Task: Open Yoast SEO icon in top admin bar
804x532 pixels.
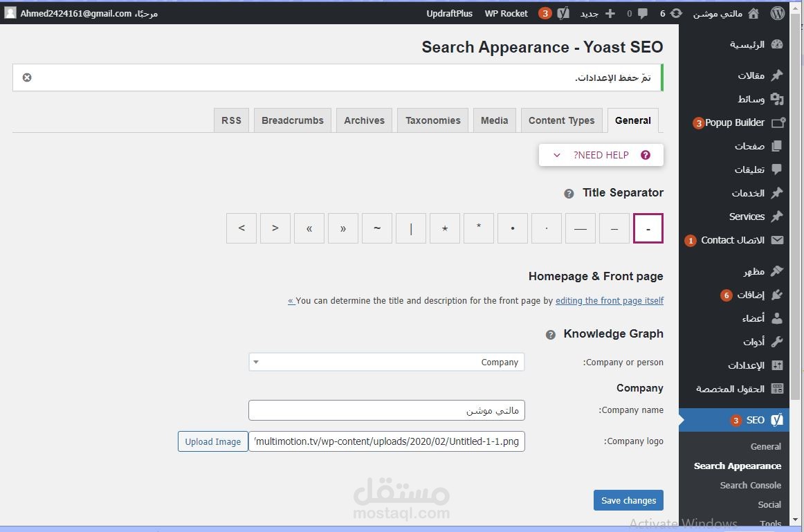Action: pyautogui.click(x=563, y=13)
